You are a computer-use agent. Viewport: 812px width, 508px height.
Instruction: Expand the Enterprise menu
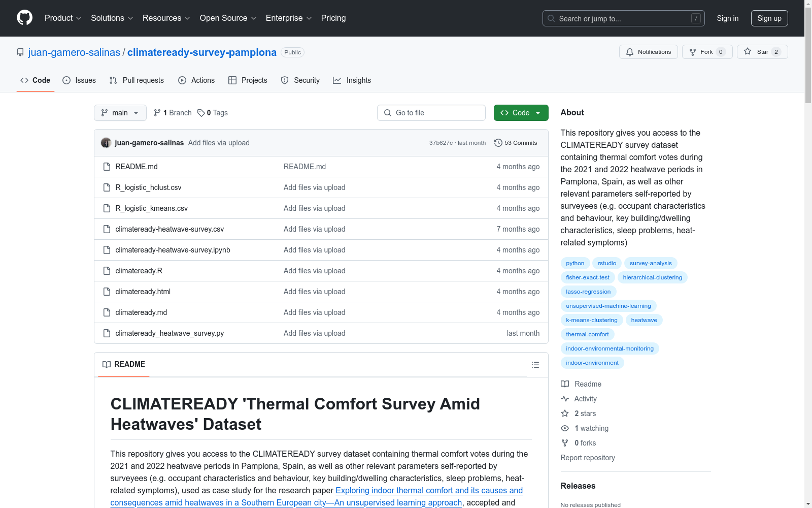point(289,18)
